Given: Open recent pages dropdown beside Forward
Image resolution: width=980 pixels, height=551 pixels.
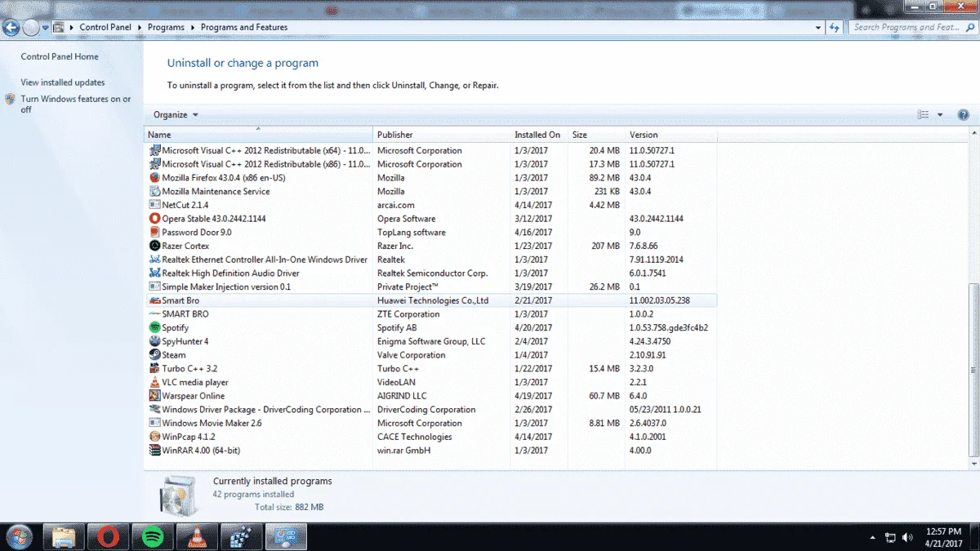Looking at the screenshot, I should point(46,28).
